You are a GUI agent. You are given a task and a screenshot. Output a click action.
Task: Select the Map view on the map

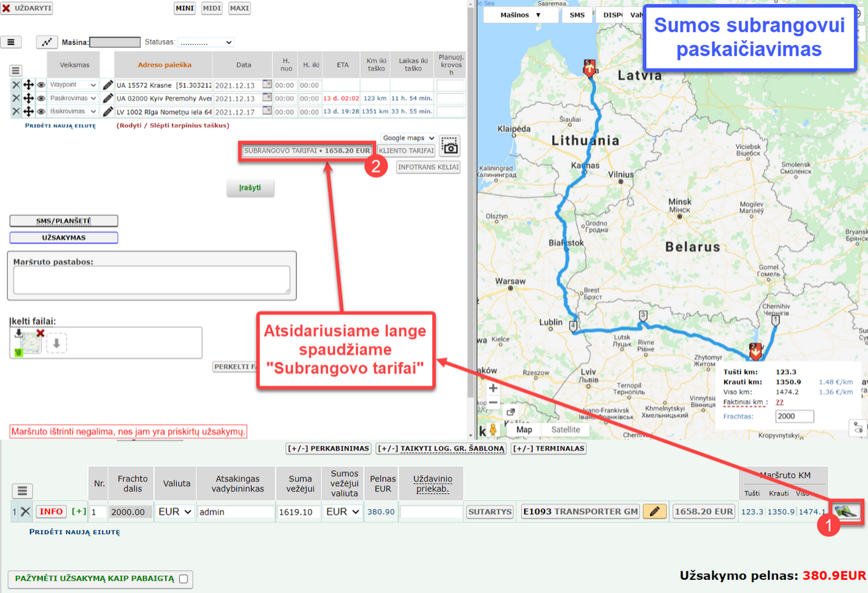(x=525, y=429)
